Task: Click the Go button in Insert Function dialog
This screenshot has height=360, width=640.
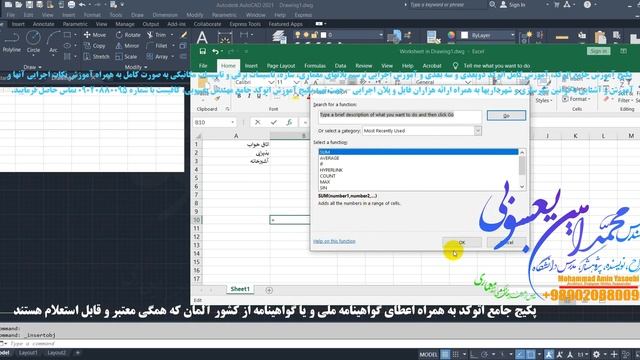Action: (x=506, y=116)
